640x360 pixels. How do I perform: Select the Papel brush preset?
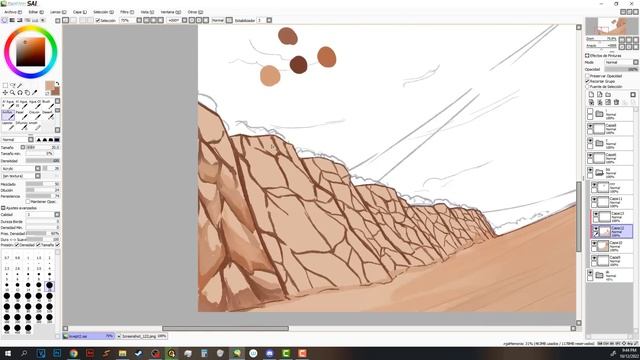pos(21,115)
